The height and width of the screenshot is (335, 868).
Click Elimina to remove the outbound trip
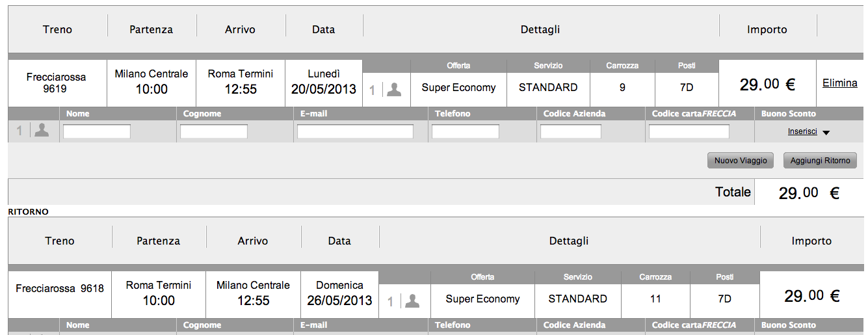[839, 83]
